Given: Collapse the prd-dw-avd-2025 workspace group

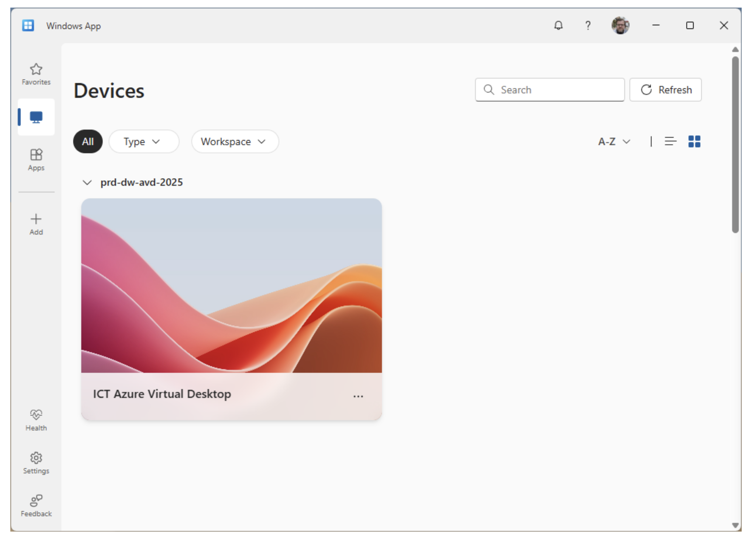Looking at the screenshot, I should click(87, 182).
